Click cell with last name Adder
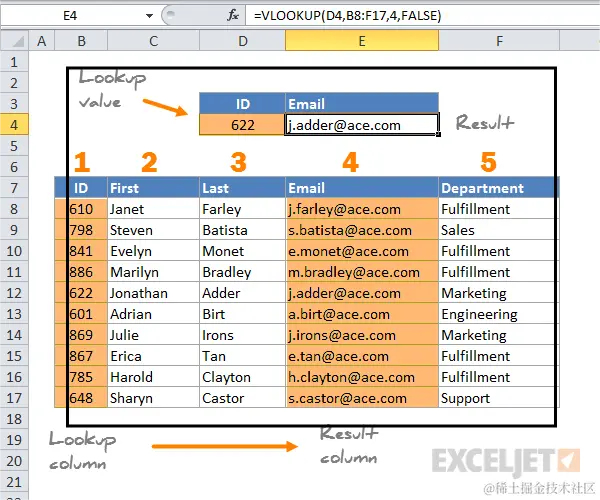 pyautogui.click(x=242, y=293)
